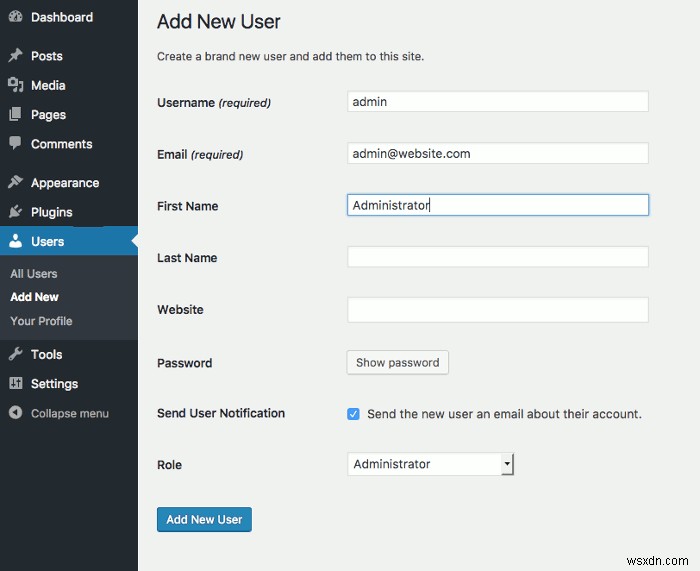The height and width of the screenshot is (571, 700).
Task: Click into the Website field
Action: 498,309
